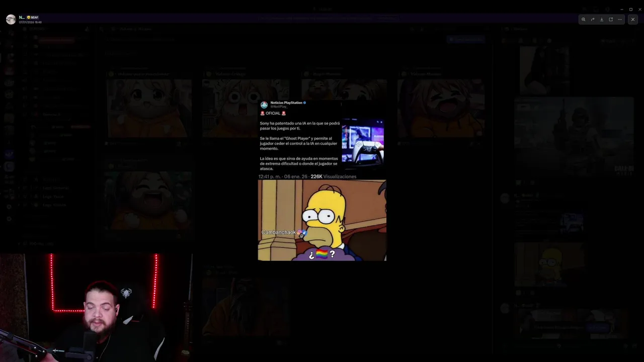Click the username next to the avatar
The width and height of the screenshot is (644, 362).
pos(22,18)
